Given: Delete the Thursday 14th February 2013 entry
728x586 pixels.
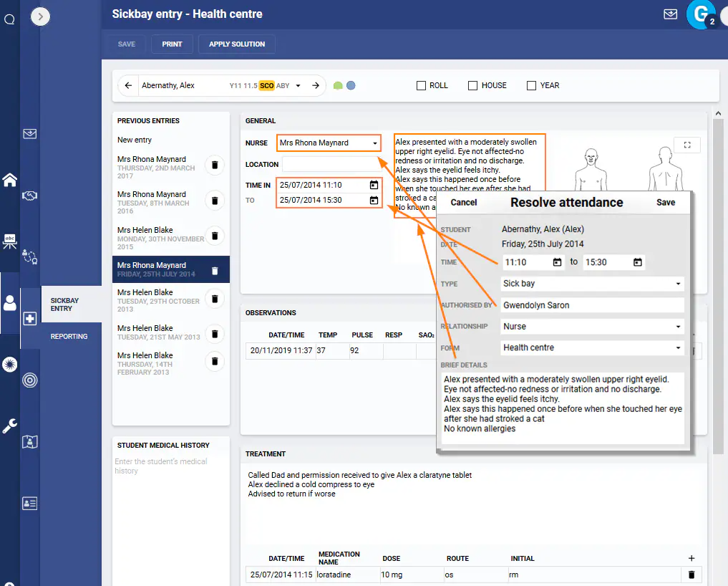Looking at the screenshot, I should 215,361.
